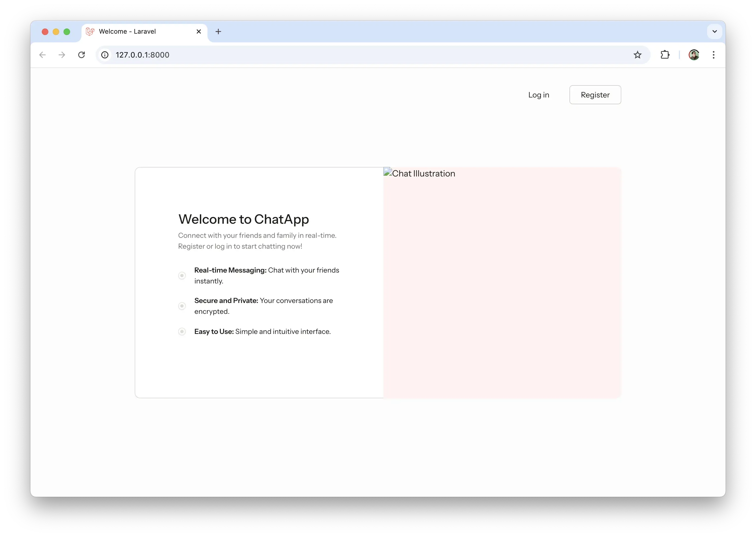Open the Chrome profile avatar
Image resolution: width=756 pixels, height=537 pixels.
[x=694, y=55]
